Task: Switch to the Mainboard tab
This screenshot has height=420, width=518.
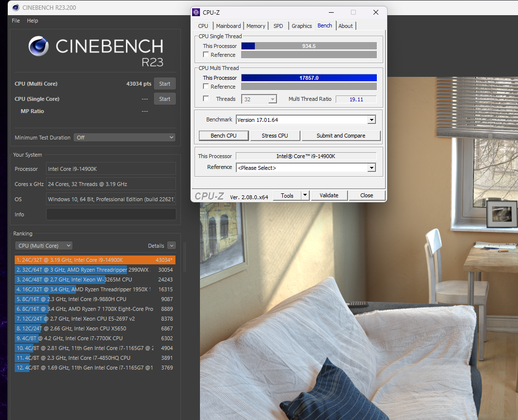Action: tap(228, 26)
